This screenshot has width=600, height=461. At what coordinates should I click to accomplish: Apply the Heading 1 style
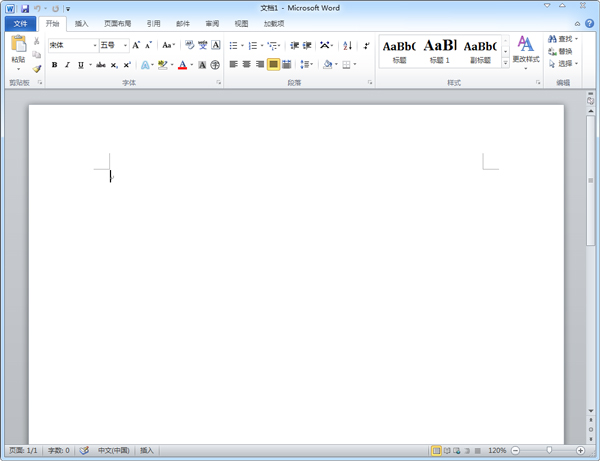click(440, 51)
